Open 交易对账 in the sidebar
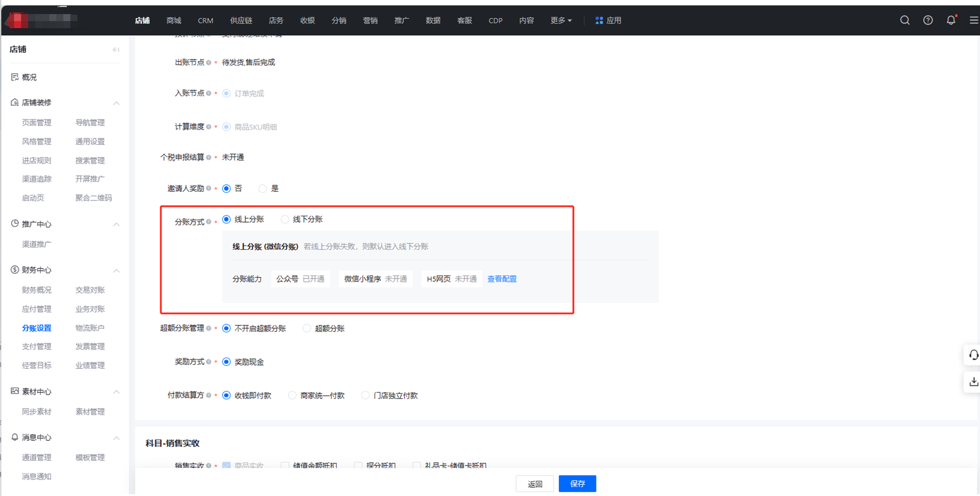 click(90, 290)
